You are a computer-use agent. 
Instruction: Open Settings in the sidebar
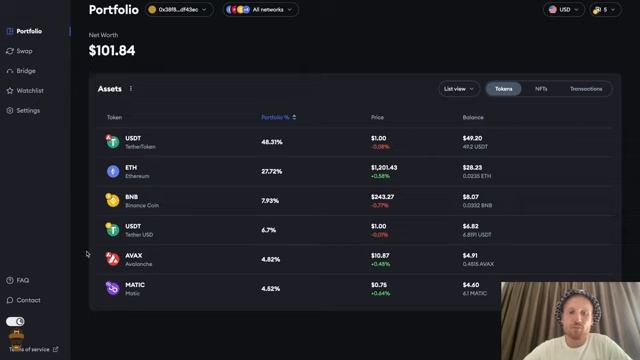(28, 110)
